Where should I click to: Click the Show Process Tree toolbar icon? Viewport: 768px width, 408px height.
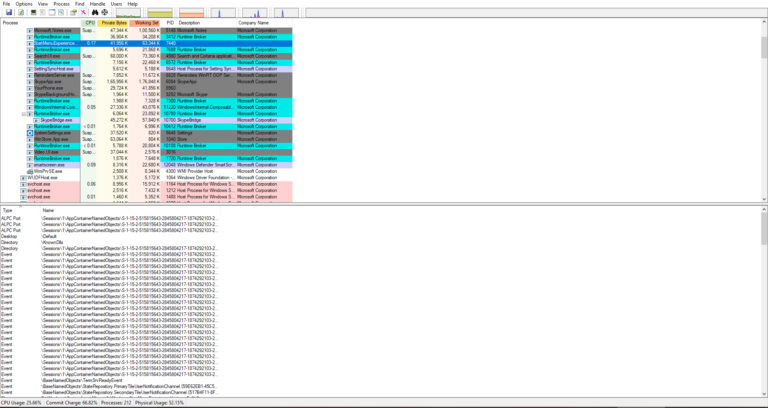(43, 12)
